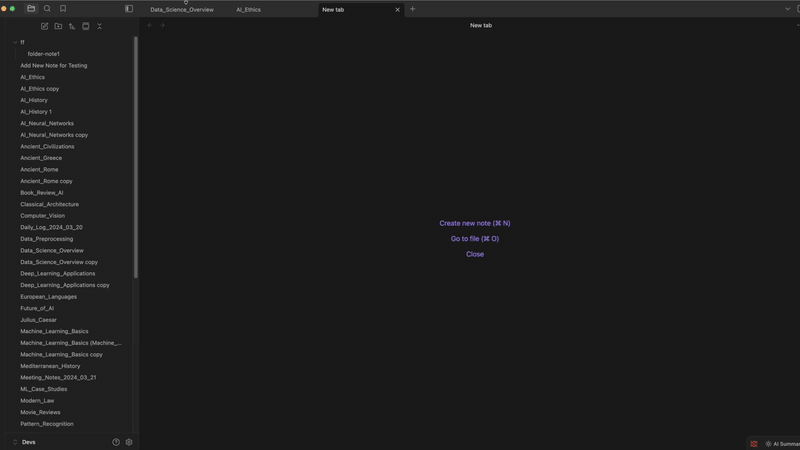This screenshot has width=800, height=450.
Task: Open Movie_Reviews note
Action: (40, 412)
